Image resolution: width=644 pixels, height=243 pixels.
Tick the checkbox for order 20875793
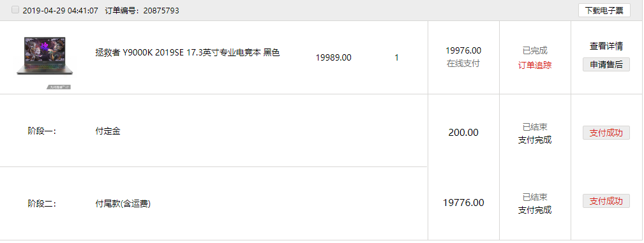(15, 10)
